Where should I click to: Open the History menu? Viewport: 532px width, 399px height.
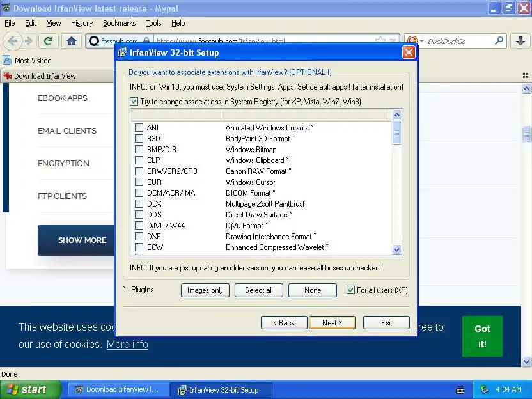point(82,23)
